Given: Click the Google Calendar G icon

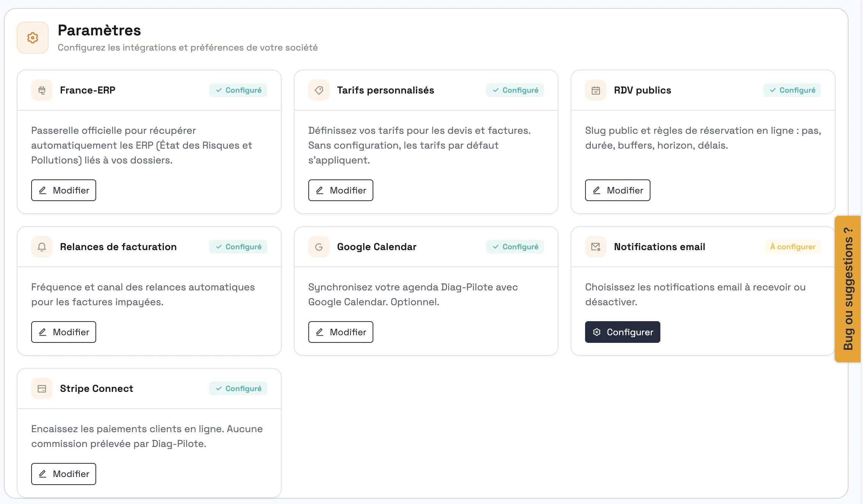Looking at the screenshot, I should [x=319, y=247].
